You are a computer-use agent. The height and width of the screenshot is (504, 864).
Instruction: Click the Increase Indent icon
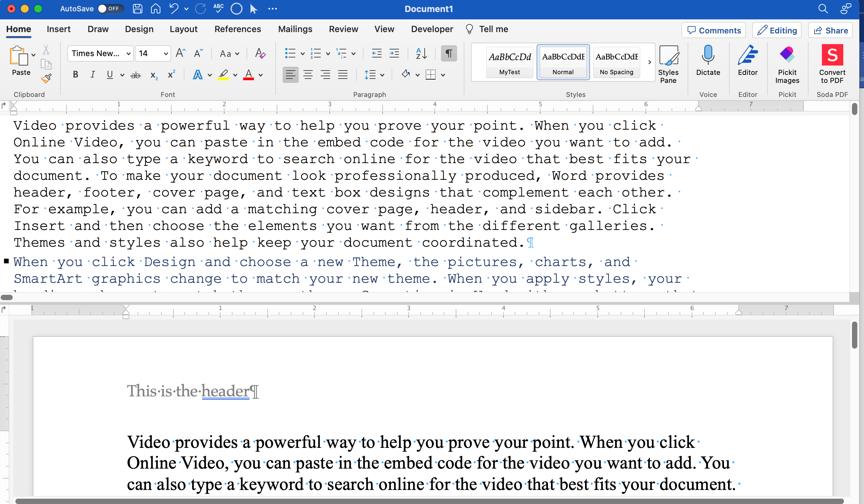[394, 53]
